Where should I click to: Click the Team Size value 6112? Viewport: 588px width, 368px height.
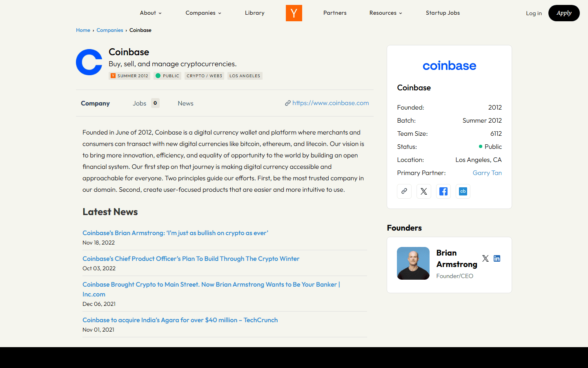496,134
